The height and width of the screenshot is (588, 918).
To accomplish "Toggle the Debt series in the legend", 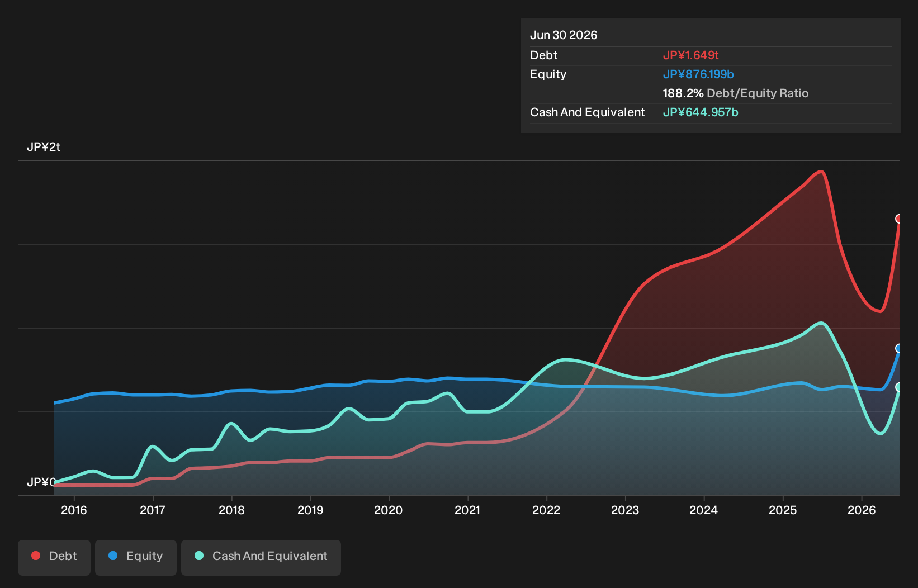I will click(54, 557).
